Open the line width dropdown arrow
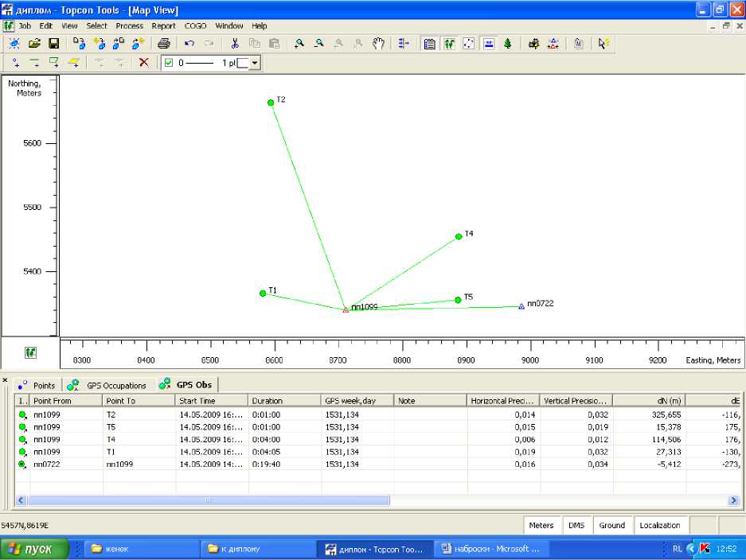The image size is (746, 560). [255, 63]
